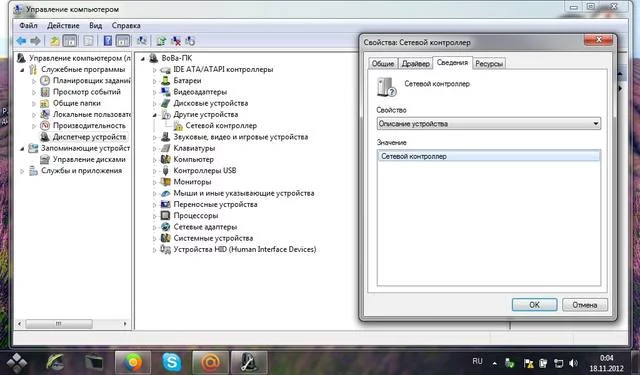This screenshot has height=375, width=640.
Task: Click the gray Forward arrow in toolbar
Action: click(36, 41)
